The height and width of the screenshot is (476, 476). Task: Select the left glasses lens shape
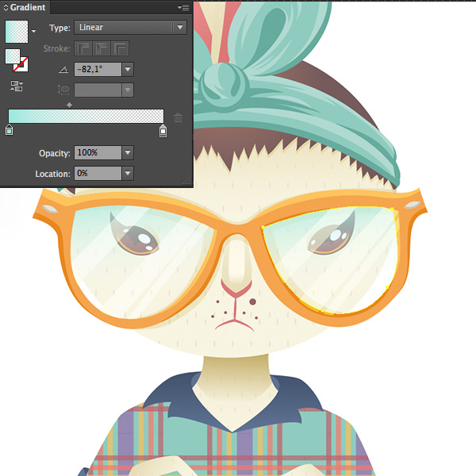143,263
